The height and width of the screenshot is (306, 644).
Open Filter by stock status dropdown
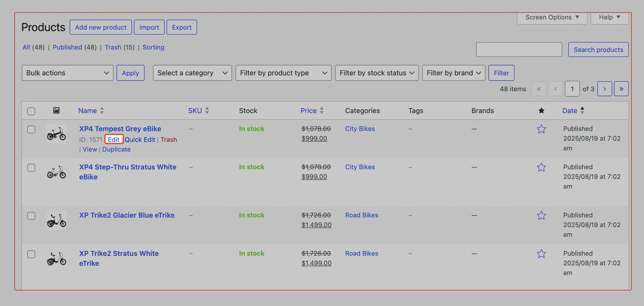click(377, 73)
